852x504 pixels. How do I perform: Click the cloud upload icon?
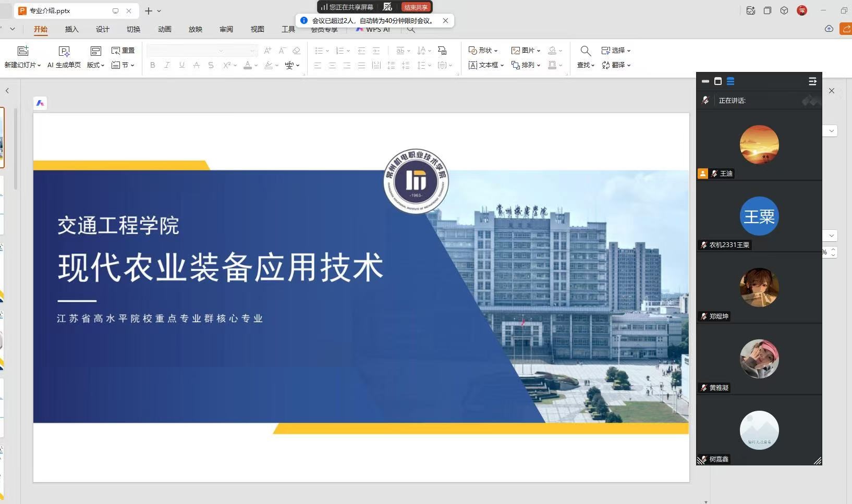pyautogui.click(x=829, y=29)
